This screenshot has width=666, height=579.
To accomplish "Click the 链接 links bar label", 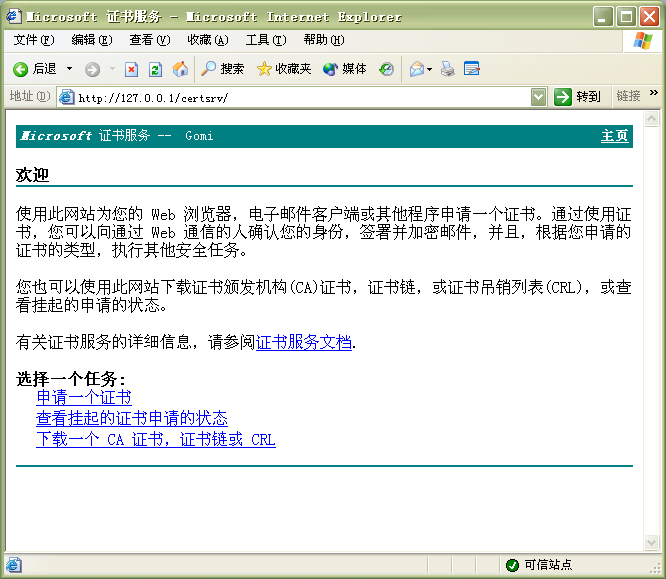I will [628, 96].
